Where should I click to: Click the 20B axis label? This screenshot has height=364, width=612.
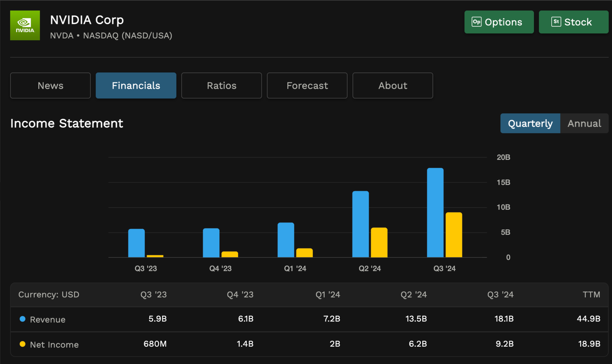click(x=503, y=157)
